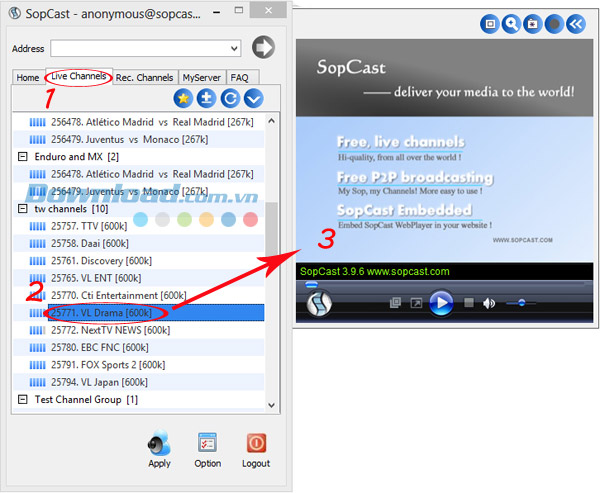The width and height of the screenshot is (600, 493).
Task: Click the playlist icon in player controls
Action: click(395, 303)
